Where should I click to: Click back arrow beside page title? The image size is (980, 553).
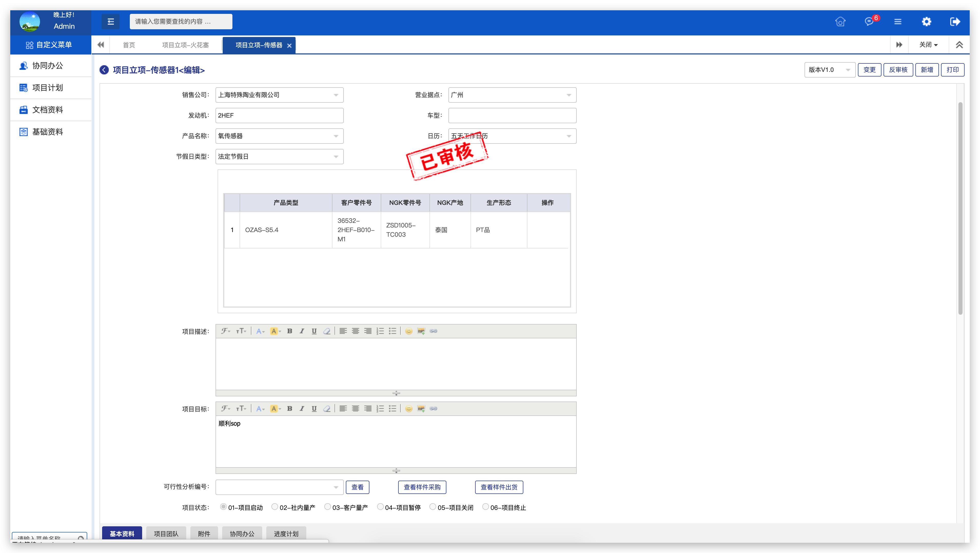pyautogui.click(x=104, y=70)
